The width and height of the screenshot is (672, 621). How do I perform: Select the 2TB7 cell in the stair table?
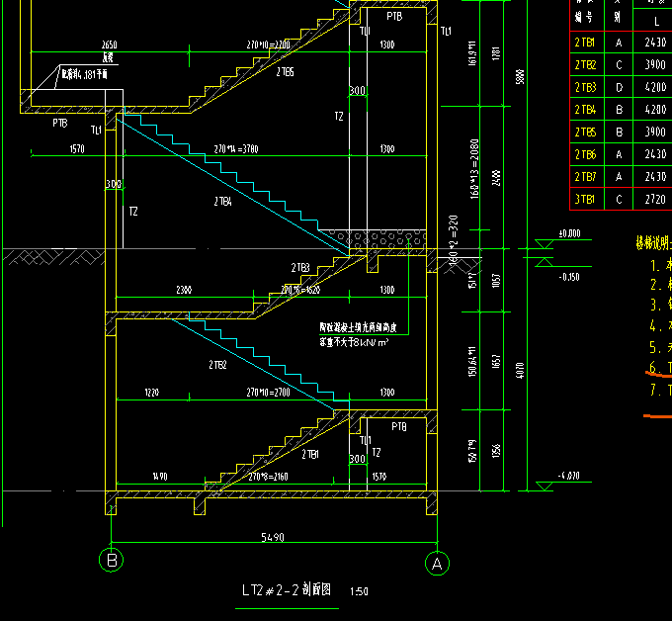pos(585,176)
